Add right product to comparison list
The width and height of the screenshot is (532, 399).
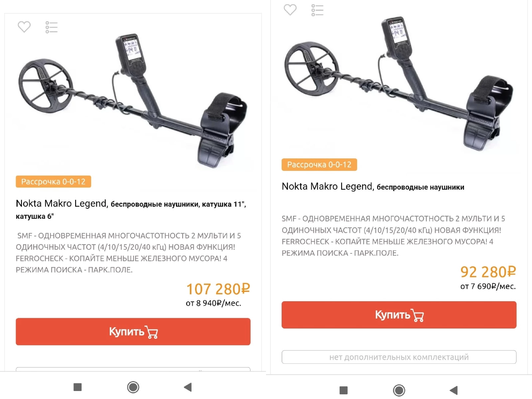point(317,10)
